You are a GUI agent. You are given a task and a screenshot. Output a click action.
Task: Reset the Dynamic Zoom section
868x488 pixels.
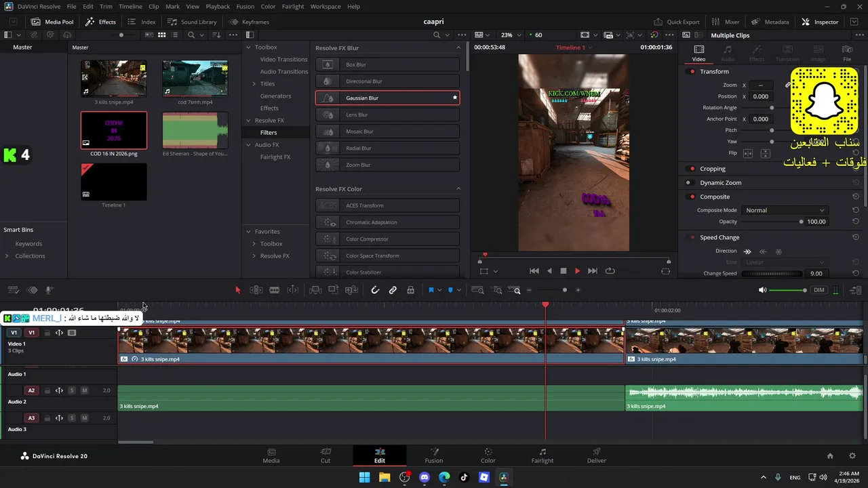[x=856, y=182]
